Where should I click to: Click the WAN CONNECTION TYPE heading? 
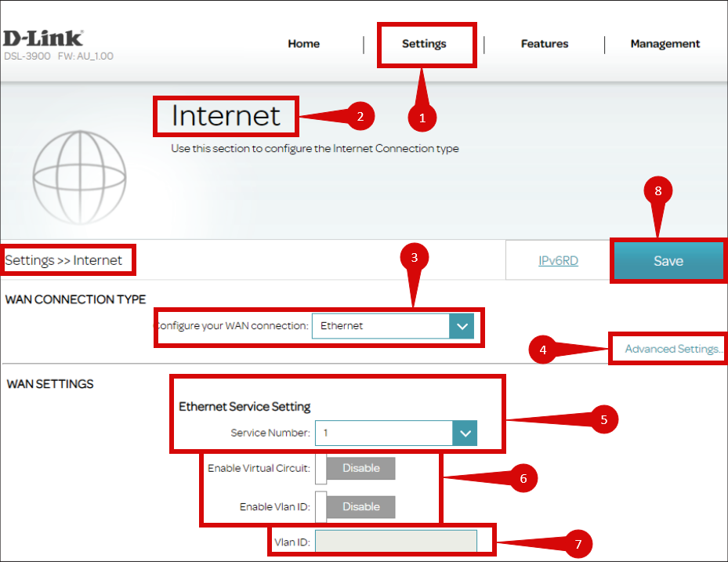[x=75, y=299]
